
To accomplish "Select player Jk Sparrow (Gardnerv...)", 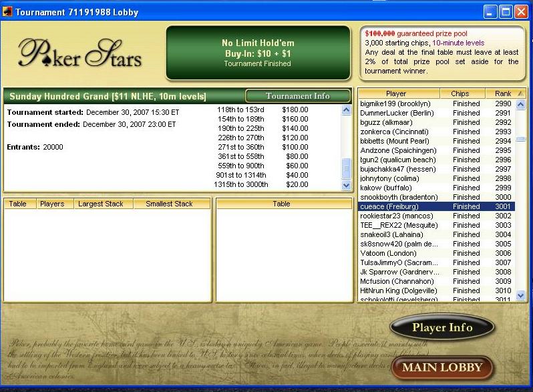I will coord(437,272).
